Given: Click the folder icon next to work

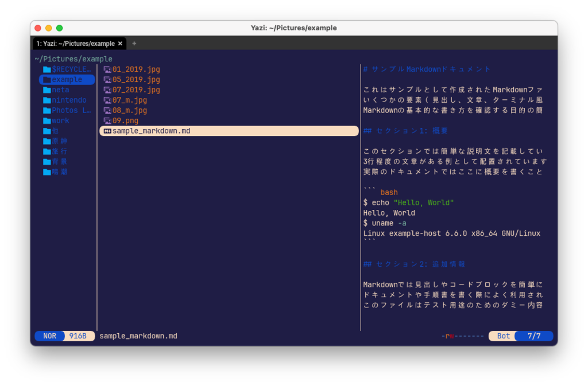Looking at the screenshot, I should coord(47,120).
